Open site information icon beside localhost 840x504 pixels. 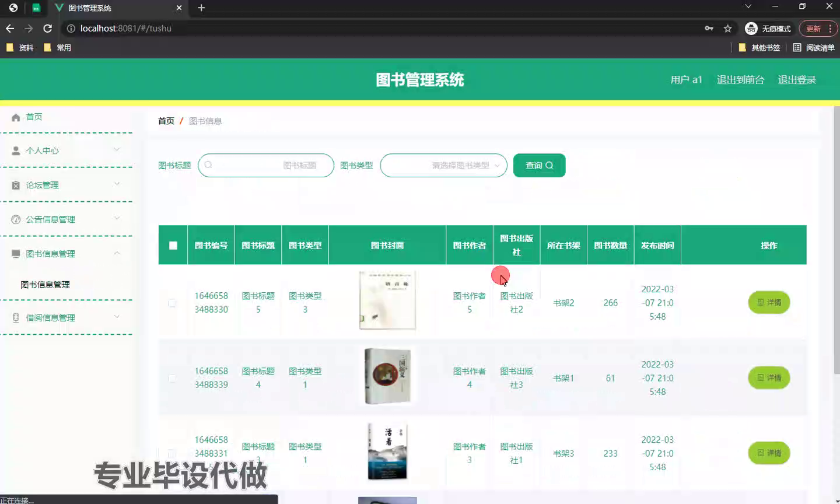coord(71,28)
